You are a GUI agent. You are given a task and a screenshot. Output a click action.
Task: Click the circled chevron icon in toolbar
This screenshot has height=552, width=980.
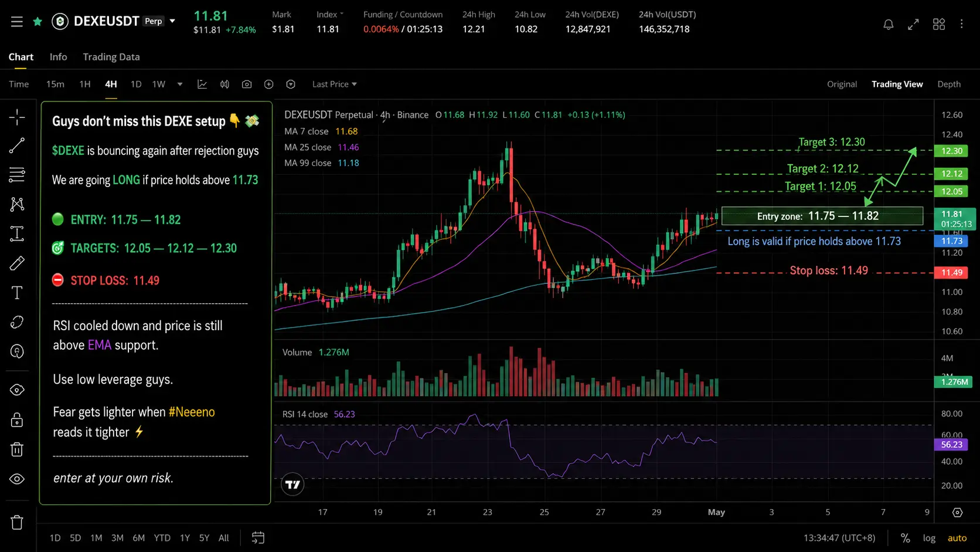291,84
